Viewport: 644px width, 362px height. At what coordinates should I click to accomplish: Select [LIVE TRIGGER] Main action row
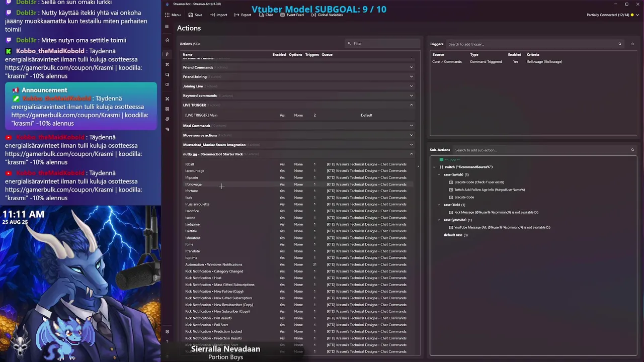(297, 115)
